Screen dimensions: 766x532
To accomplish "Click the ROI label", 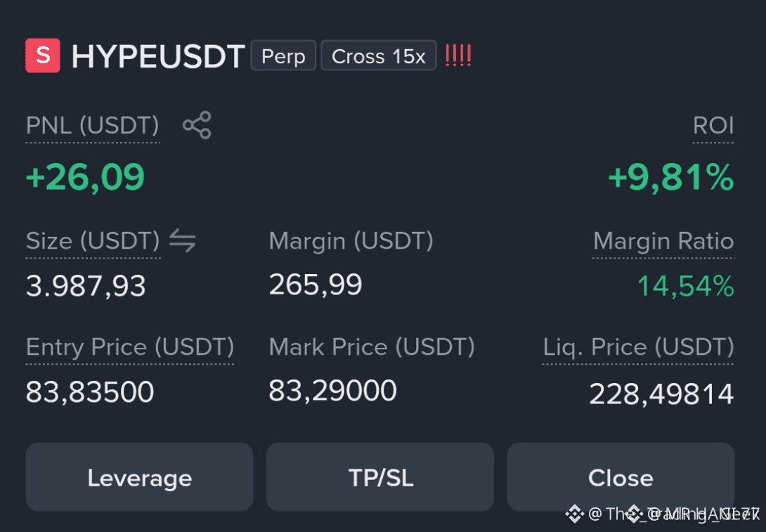I will 713,126.
